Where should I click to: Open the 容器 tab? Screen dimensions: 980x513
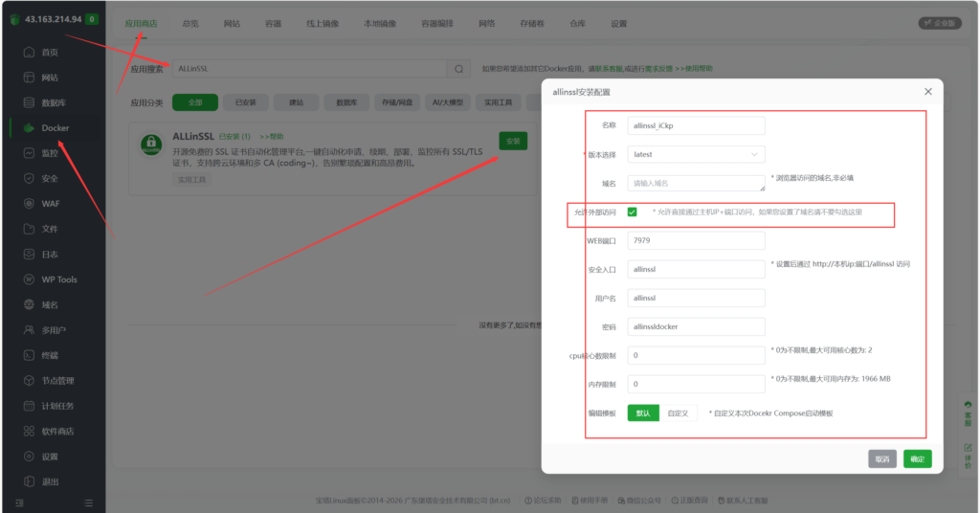[x=273, y=24]
